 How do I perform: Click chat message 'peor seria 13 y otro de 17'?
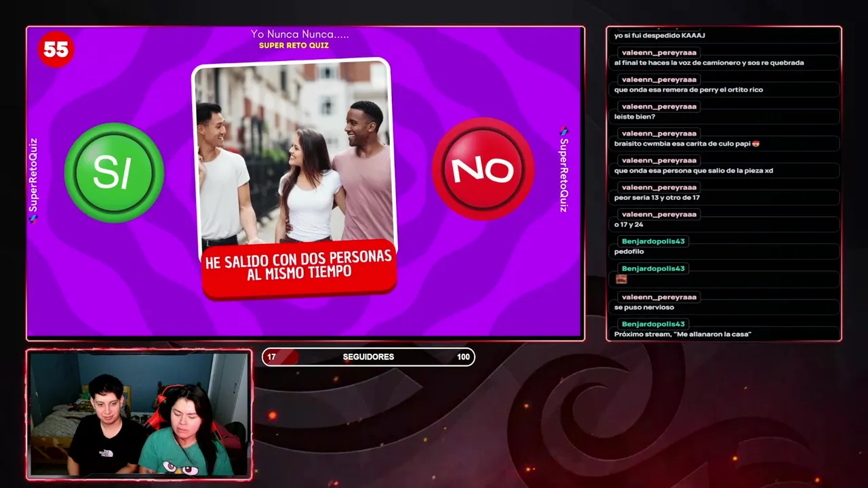[656, 197]
